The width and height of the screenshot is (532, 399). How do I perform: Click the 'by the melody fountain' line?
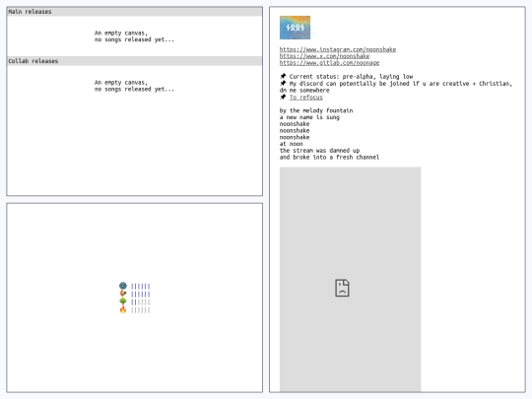[316, 110]
